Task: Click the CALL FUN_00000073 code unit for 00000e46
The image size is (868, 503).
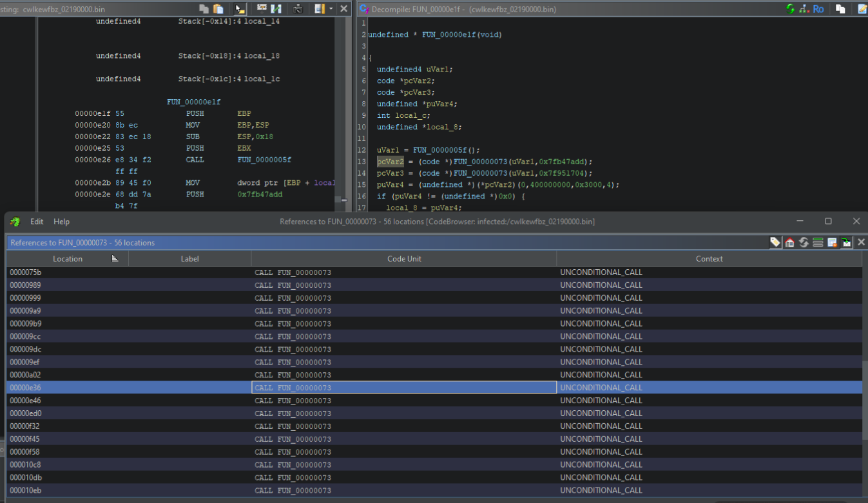Action: coord(404,401)
